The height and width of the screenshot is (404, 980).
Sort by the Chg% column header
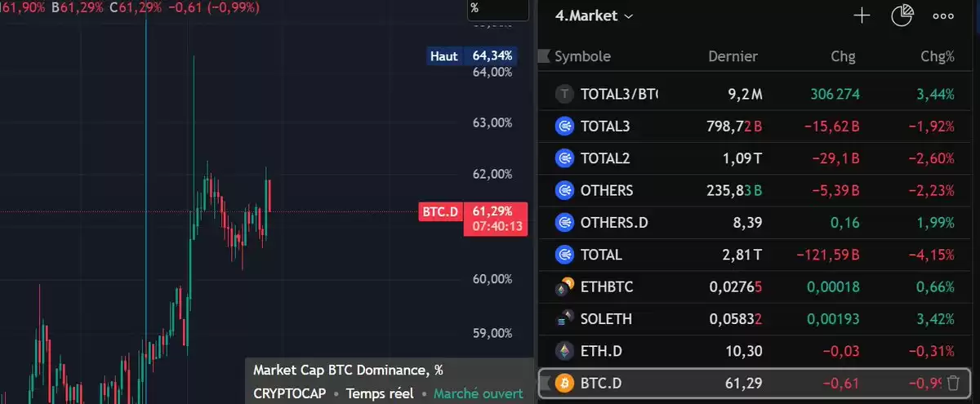[x=937, y=56]
